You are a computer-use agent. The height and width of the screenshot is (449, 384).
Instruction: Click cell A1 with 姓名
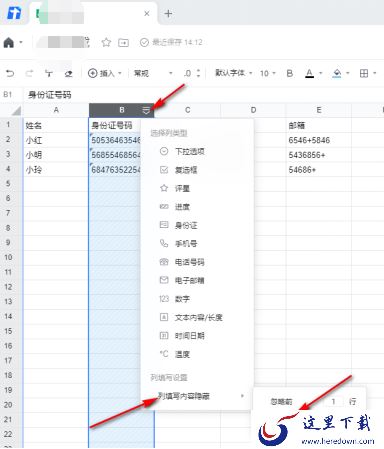click(x=56, y=125)
